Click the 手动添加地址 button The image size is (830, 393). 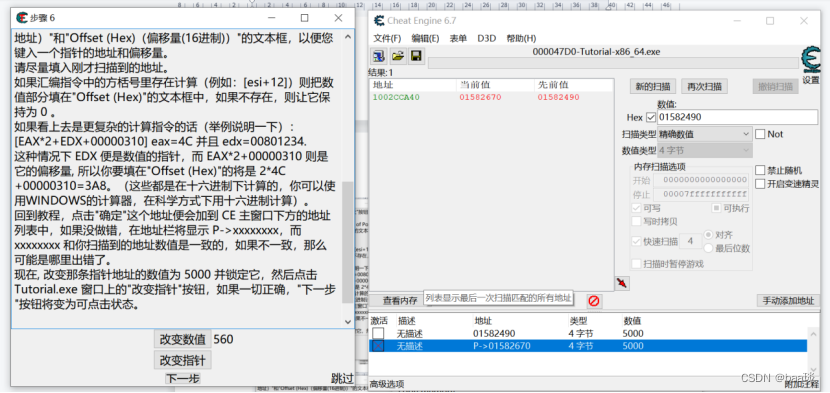pyautogui.click(x=788, y=300)
